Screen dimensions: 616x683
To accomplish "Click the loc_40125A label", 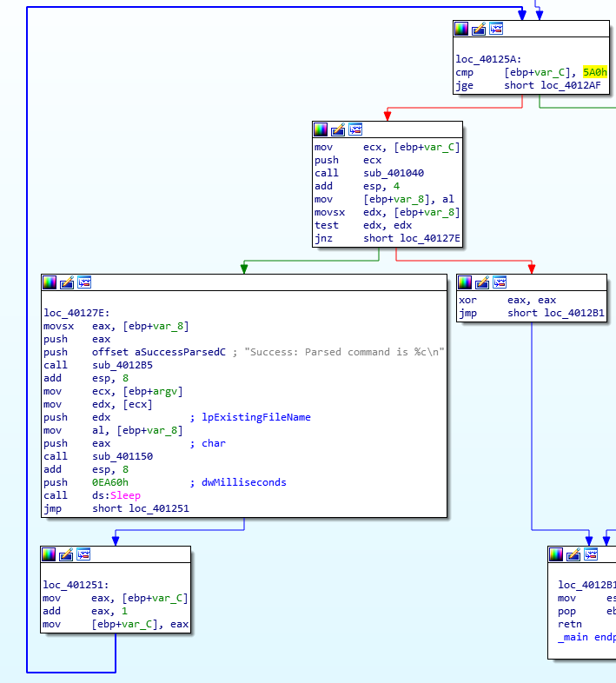I will coord(488,59).
